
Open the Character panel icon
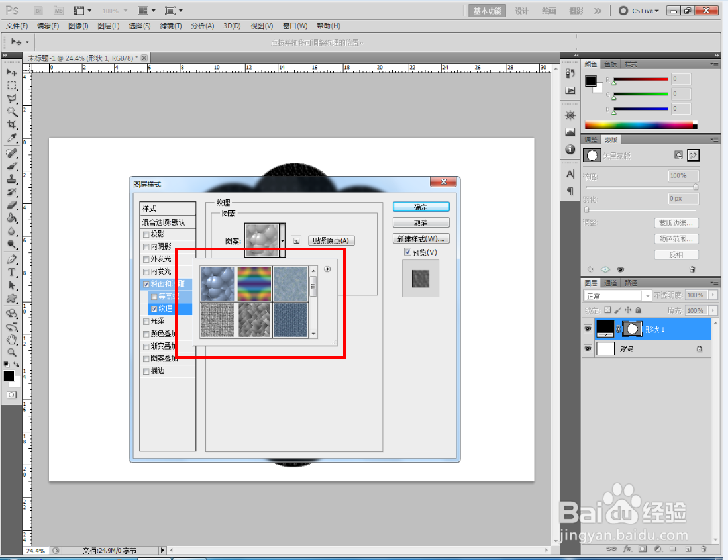click(x=570, y=175)
